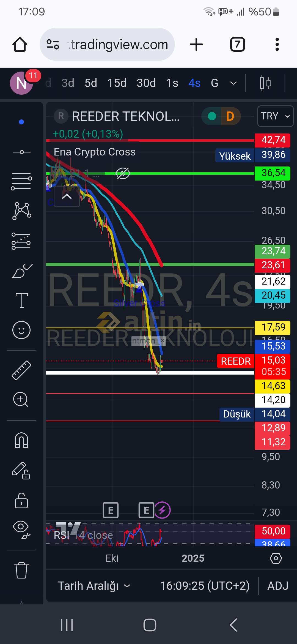
Task: Click the Yüksek high price label
Action: [x=235, y=156]
